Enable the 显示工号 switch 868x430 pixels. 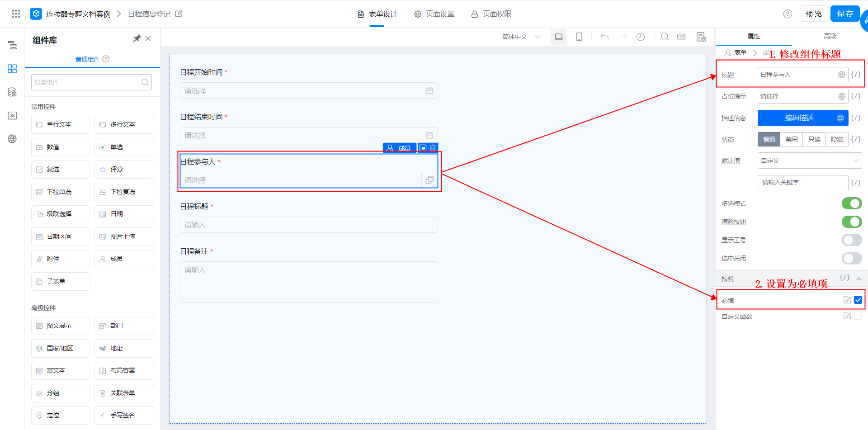point(852,240)
